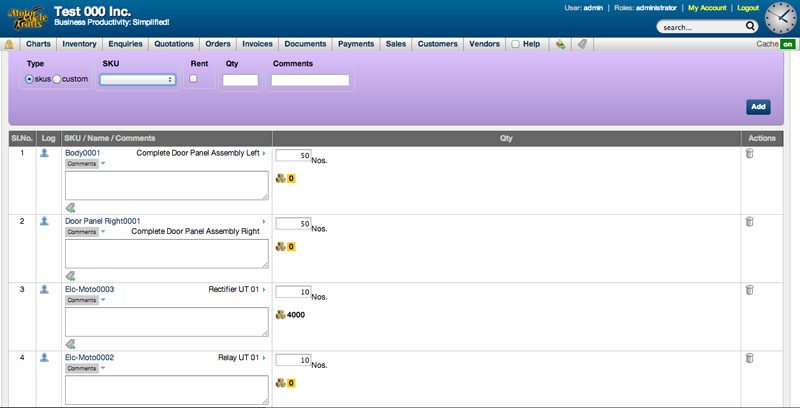800x408 pixels.
Task: Click the clock icon in the header
Action: (x=780, y=18)
